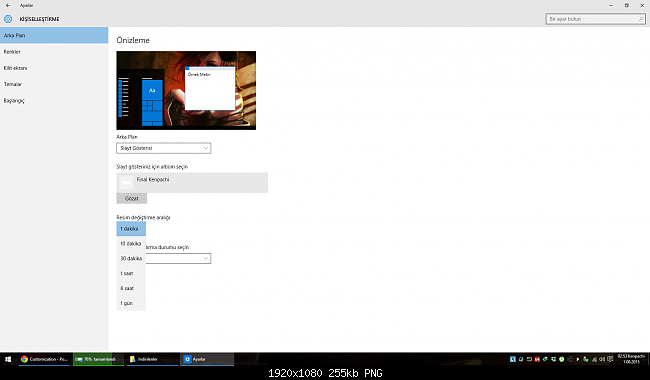Click the Önizleme background preview image
650x380 pixels.
186,90
